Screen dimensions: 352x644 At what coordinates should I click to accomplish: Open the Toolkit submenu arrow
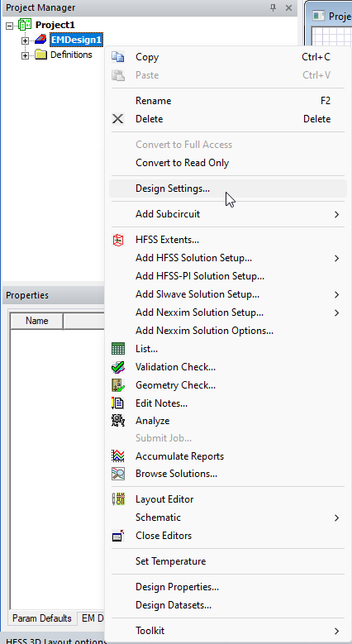click(337, 631)
